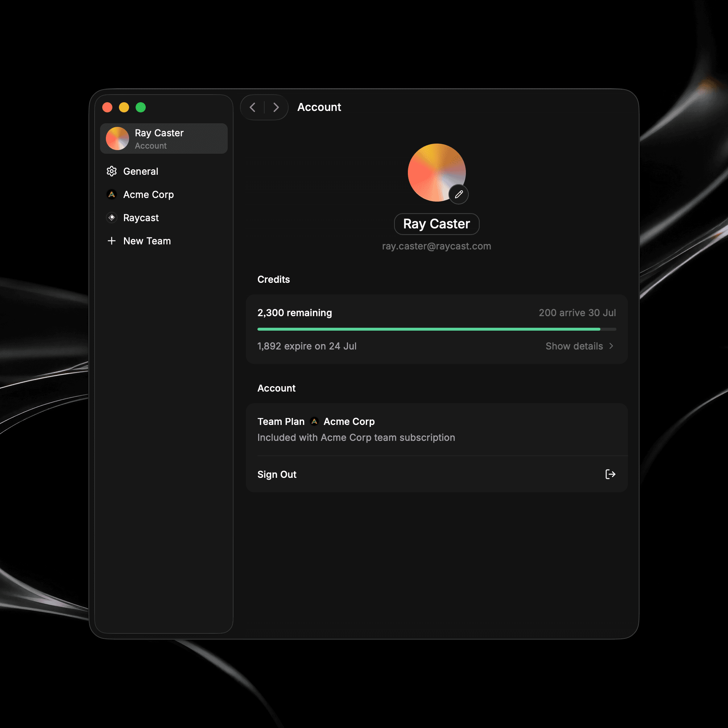
Task: Close the window with red button
Action: (107, 107)
